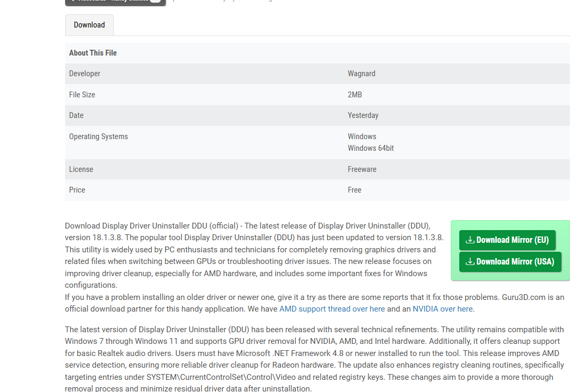The height and width of the screenshot is (392, 581).
Task: Click the developer name Wagnard
Action: point(361,74)
